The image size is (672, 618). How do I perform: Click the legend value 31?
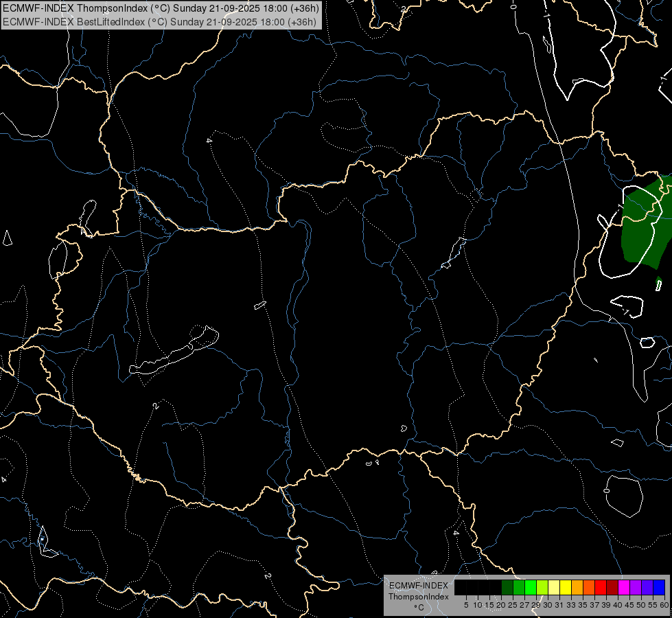pyautogui.click(x=559, y=605)
